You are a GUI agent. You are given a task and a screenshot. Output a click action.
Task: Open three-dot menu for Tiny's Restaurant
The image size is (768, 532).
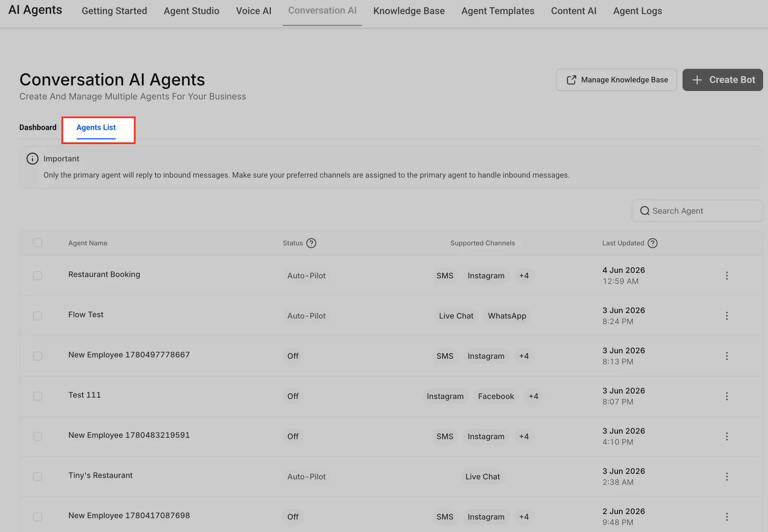[727, 476]
